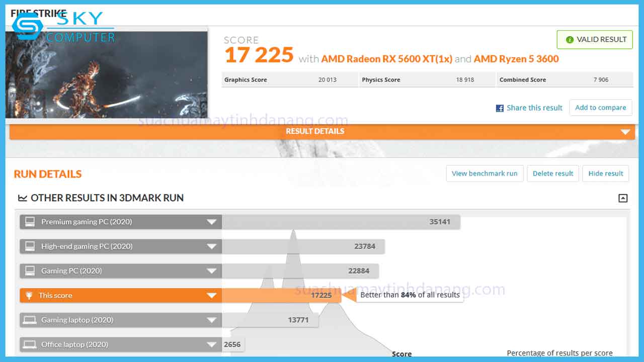Click the Gaming laptop score 13771

tap(298, 320)
